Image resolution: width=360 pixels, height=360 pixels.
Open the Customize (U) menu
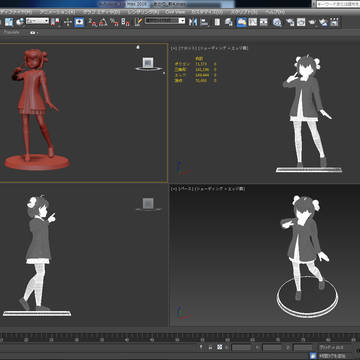pos(207,12)
